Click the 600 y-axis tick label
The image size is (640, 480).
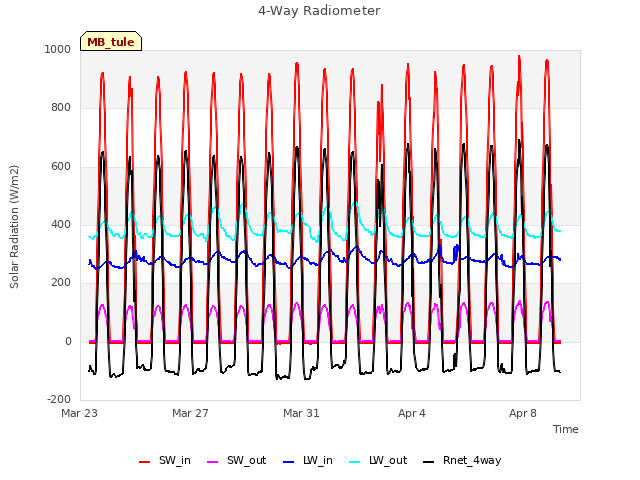pyautogui.click(x=61, y=167)
